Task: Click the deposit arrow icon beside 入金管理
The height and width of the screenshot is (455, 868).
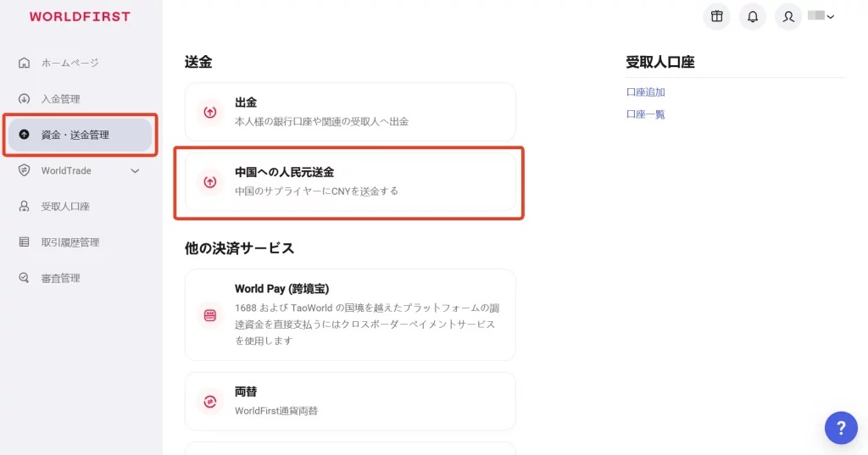Action: pyautogui.click(x=24, y=98)
